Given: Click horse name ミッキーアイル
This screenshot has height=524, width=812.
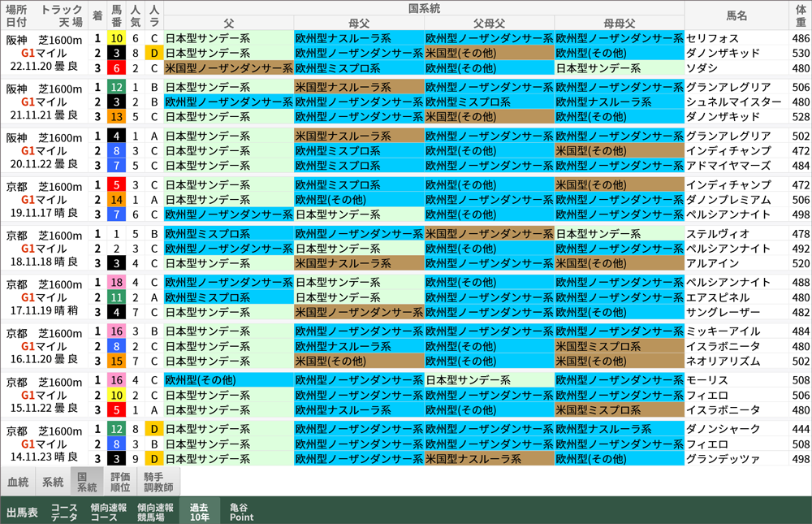Looking at the screenshot, I should pos(723,331).
